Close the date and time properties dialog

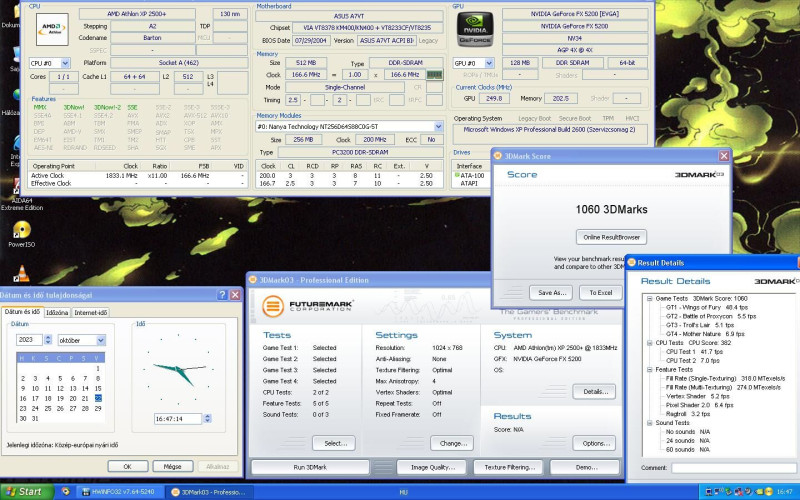click(x=235, y=295)
